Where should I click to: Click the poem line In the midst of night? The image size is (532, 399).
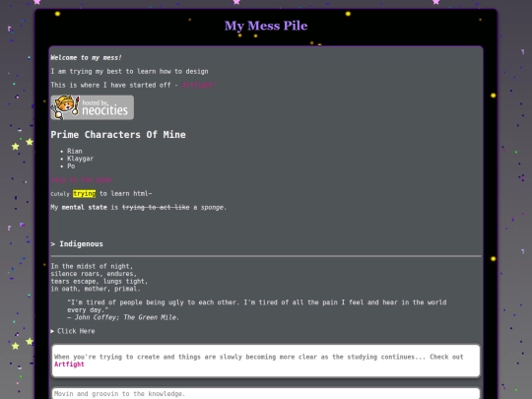coord(92,266)
